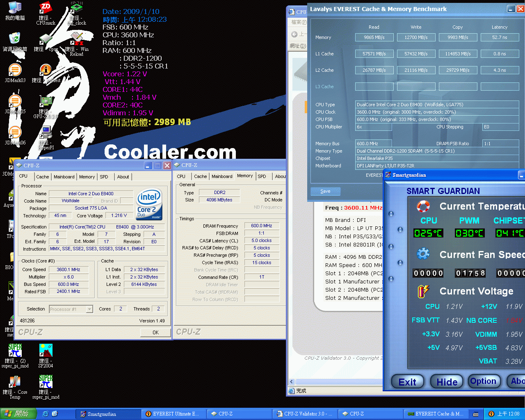Click the L1 Cache Read value 57571 MB/s
The height and width of the screenshot is (420, 525).
(x=374, y=54)
